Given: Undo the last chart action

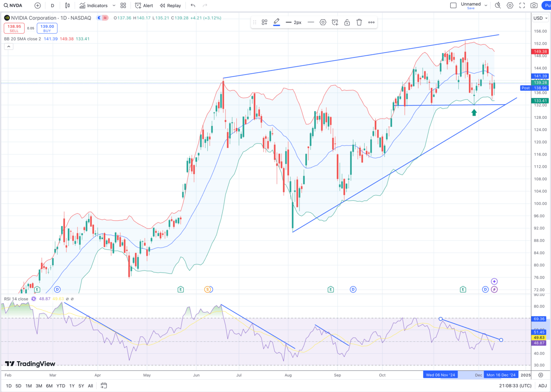Looking at the screenshot, I should pos(193,6).
